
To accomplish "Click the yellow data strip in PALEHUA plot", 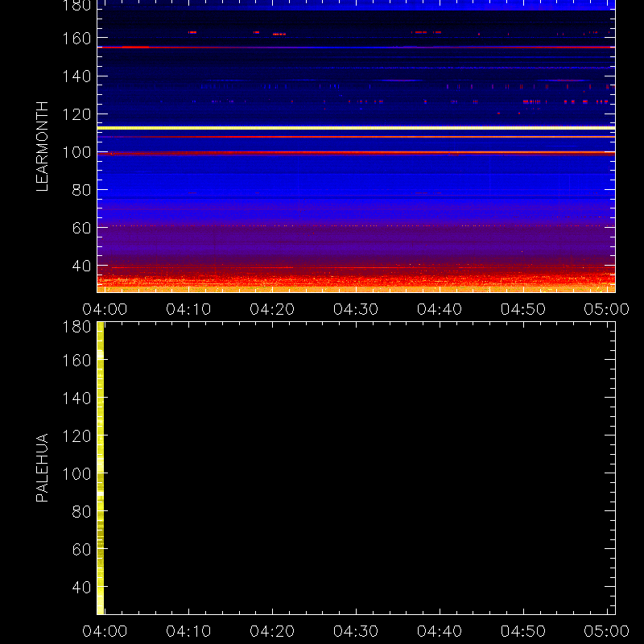I will click(x=100, y=469).
